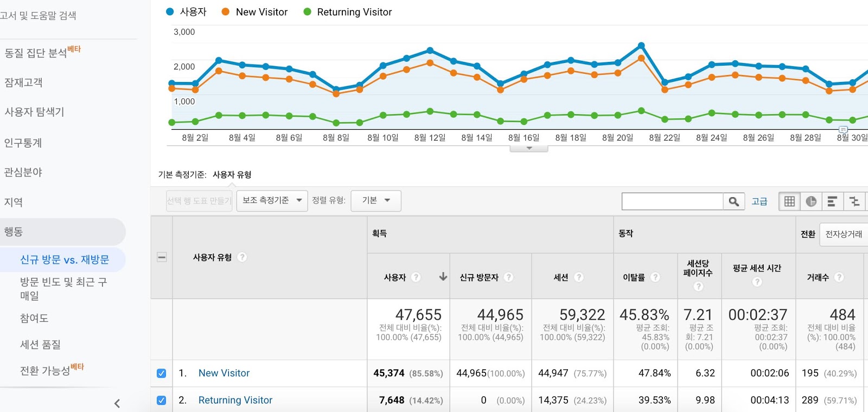Image resolution: width=868 pixels, height=412 pixels.
Task: Expand 지역 sidebar section
Action: pos(14,202)
